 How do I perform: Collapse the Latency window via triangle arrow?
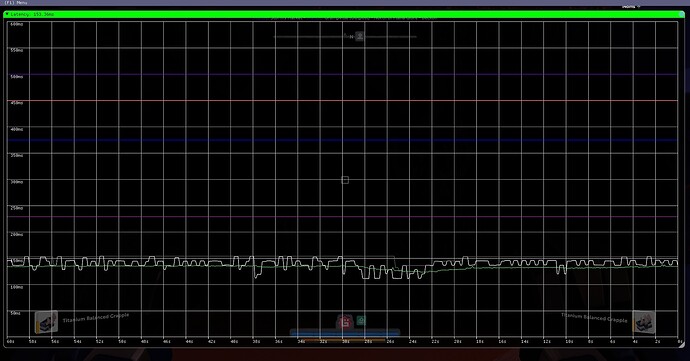[7, 14]
